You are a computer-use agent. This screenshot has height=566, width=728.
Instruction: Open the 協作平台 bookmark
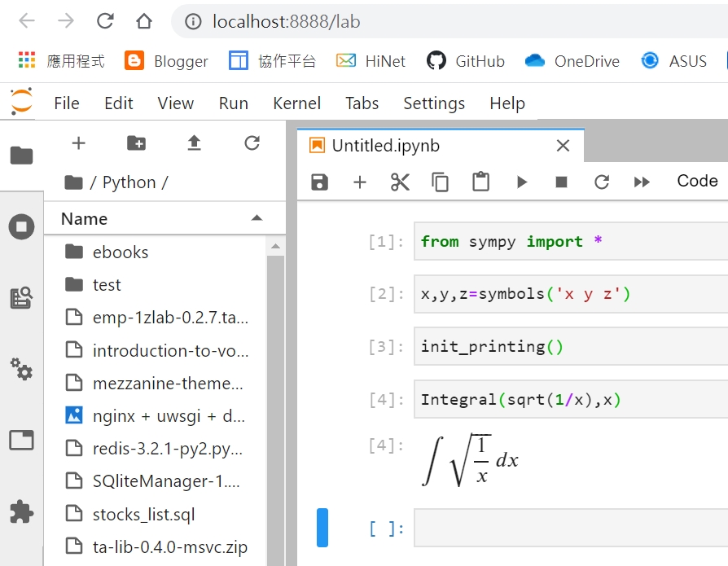point(272,61)
